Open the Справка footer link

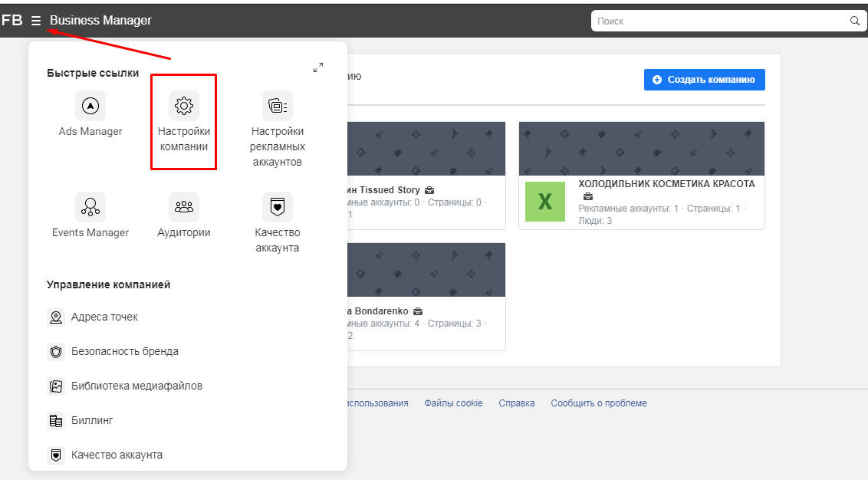(x=517, y=403)
